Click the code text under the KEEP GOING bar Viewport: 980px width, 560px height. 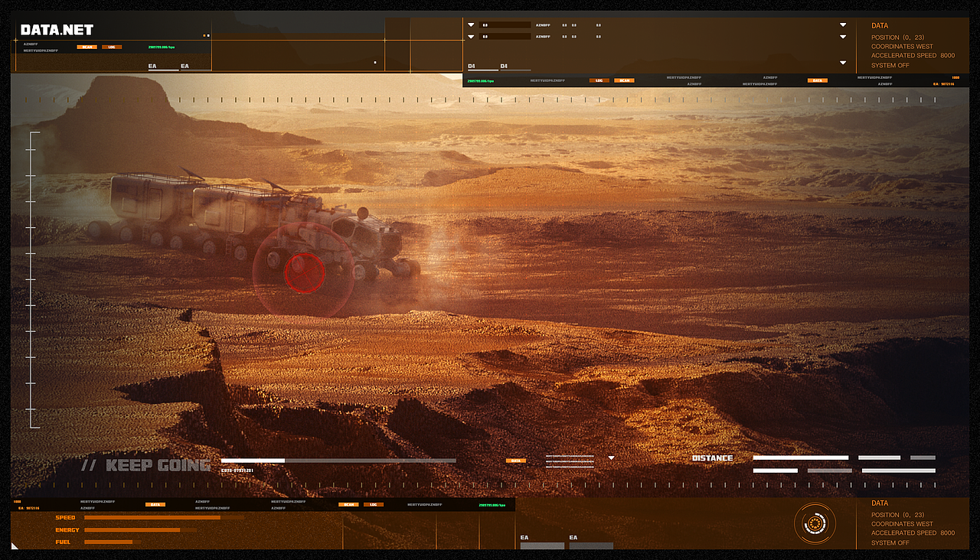click(237, 470)
